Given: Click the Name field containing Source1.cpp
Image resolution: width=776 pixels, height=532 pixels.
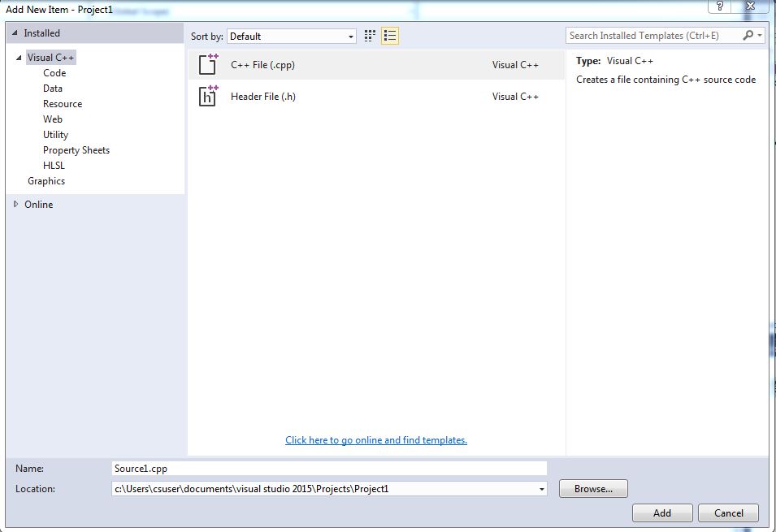Looking at the screenshot, I should coord(329,469).
